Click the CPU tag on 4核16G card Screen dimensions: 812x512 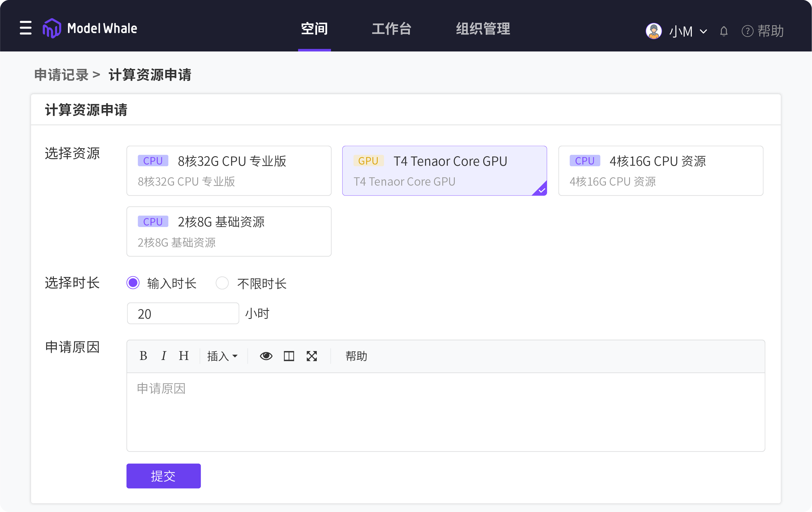[x=585, y=161]
